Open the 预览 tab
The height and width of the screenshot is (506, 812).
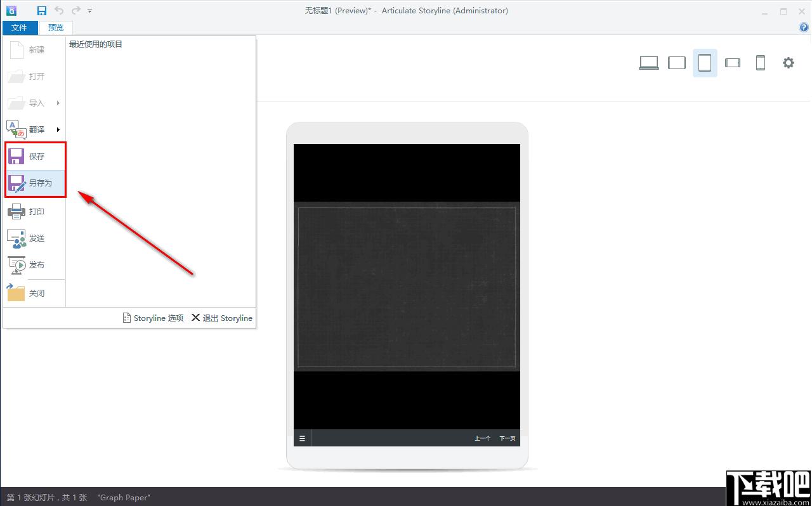56,28
